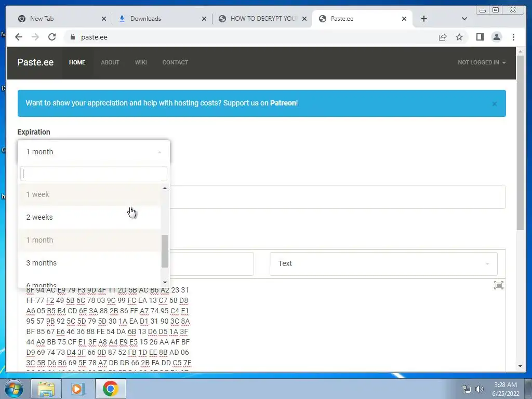Launch Windows Media Player from taskbar

[x=77, y=389]
